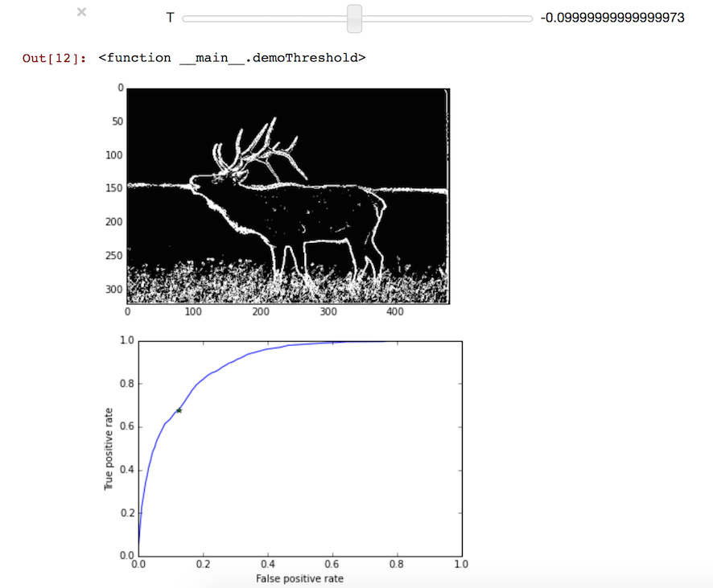This screenshot has width=713, height=588.
Task: Click the True positive rate axis label
Action: pos(108,449)
